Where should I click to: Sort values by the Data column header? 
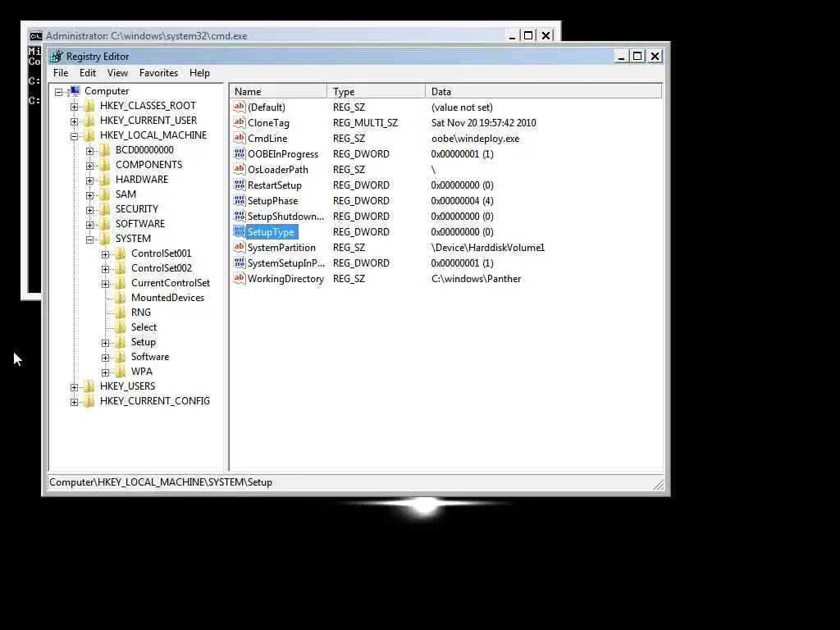pos(544,92)
